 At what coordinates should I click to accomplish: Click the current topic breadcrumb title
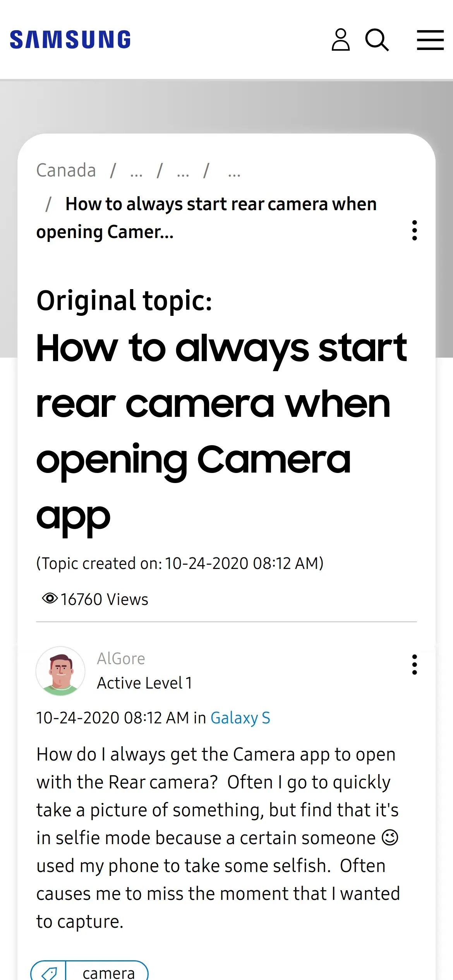coord(206,218)
